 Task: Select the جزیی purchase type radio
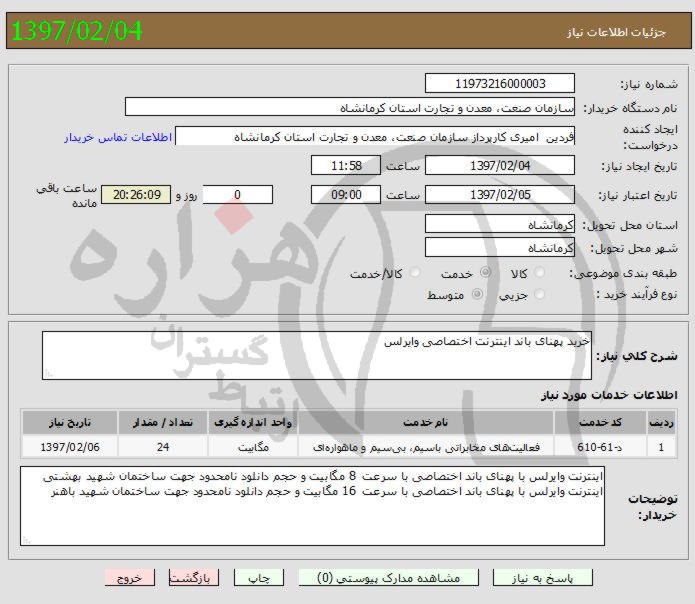point(539,293)
